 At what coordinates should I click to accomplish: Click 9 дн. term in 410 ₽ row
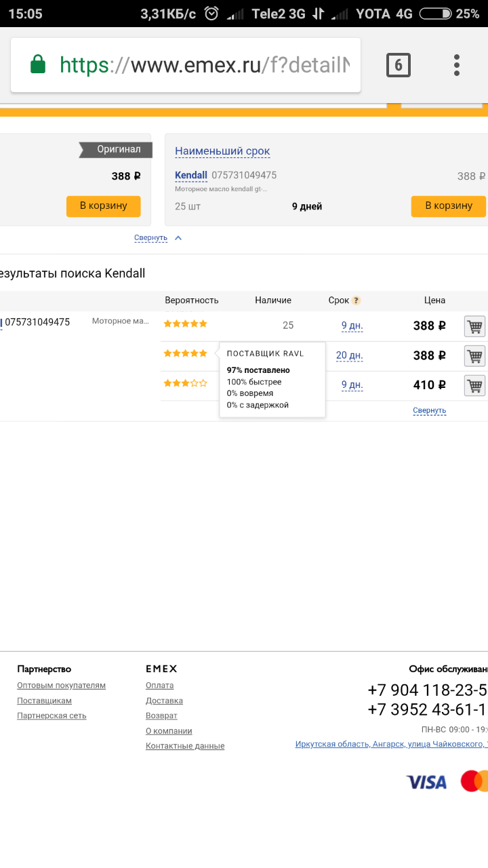point(352,385)
